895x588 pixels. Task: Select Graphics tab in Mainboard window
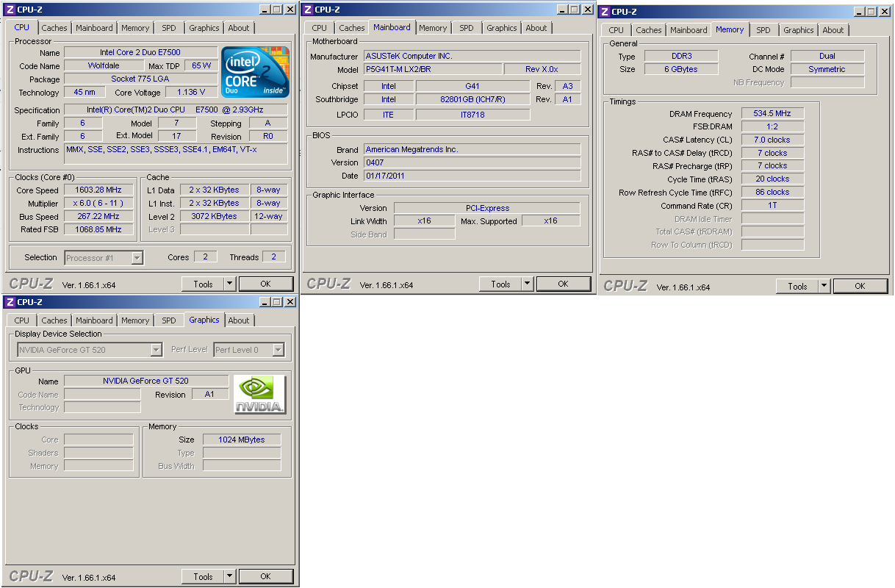click(x=502, y=28)
